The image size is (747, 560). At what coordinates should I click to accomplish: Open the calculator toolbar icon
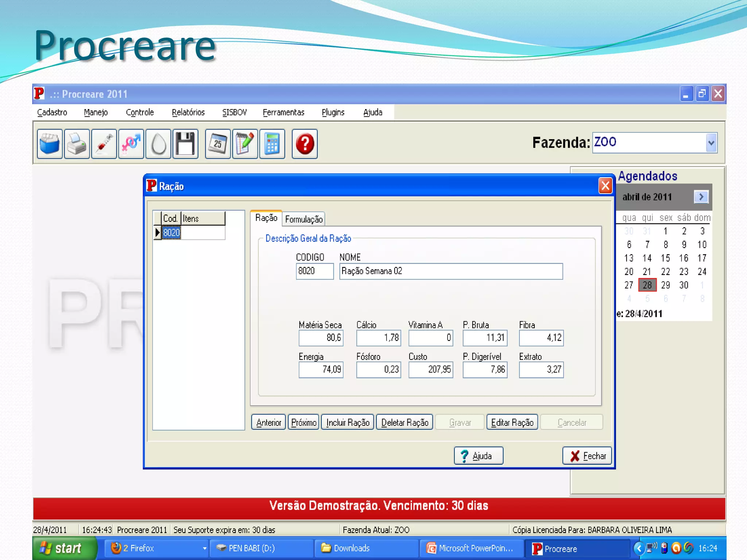pyautogui.click(x=272, y=144)
